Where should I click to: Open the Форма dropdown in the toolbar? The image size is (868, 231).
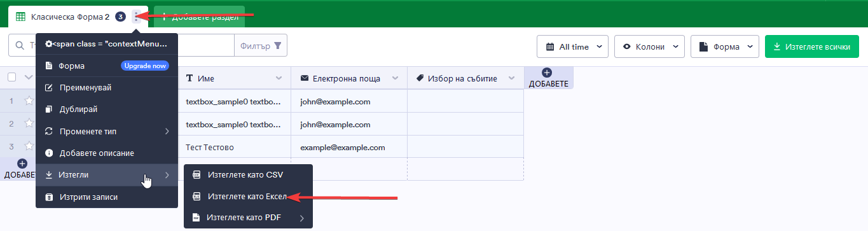click(725, 46)
